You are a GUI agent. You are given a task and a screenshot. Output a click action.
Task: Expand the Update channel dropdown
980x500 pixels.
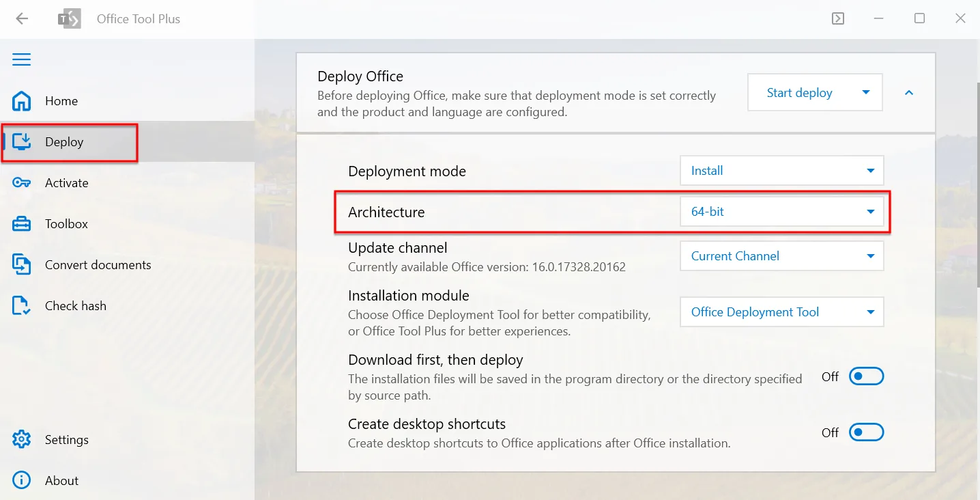click(781, 256)
